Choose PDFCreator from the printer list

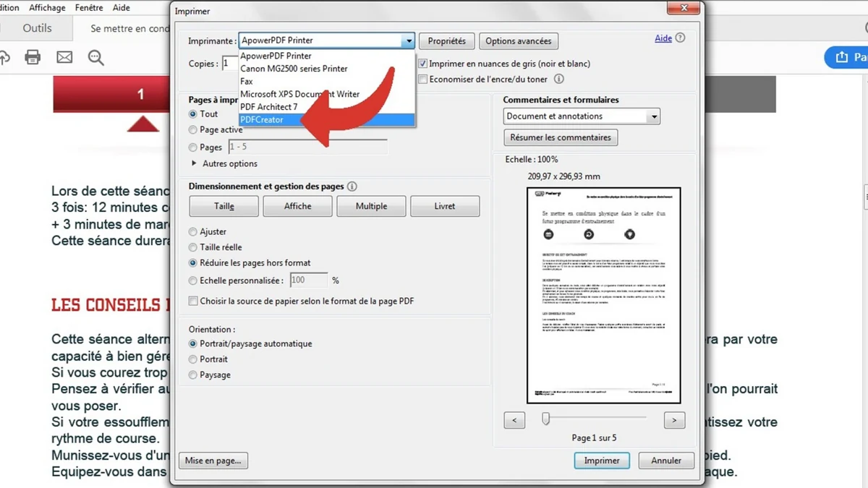[262, 120]
